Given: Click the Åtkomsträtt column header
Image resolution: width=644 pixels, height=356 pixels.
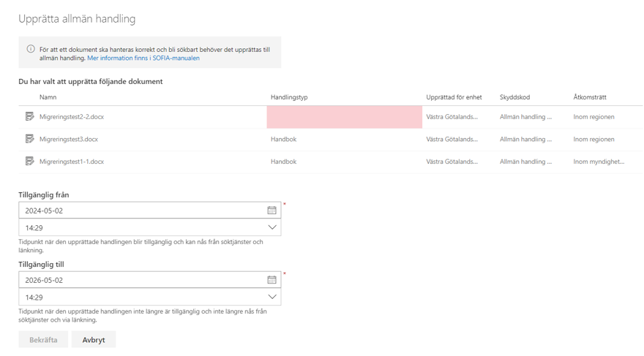Looking at the screenshot, I should 590,97.
